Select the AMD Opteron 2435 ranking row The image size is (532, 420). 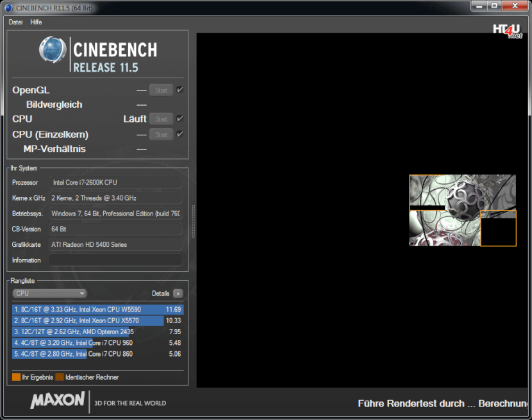point(97,332)
